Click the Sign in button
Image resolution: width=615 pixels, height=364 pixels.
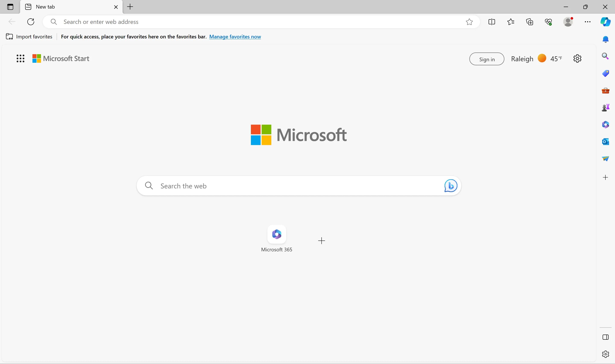(486, 59)
